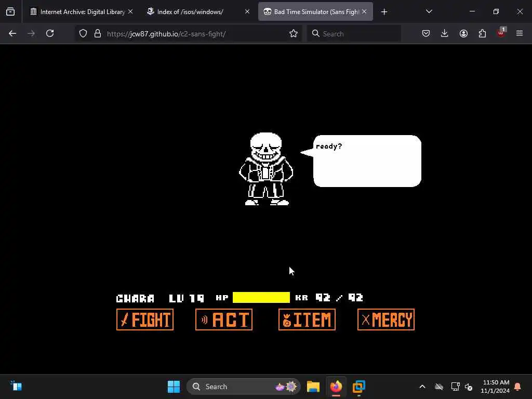Open File Explorer from taskbar

pyautogui.click(x=313, y=387)
